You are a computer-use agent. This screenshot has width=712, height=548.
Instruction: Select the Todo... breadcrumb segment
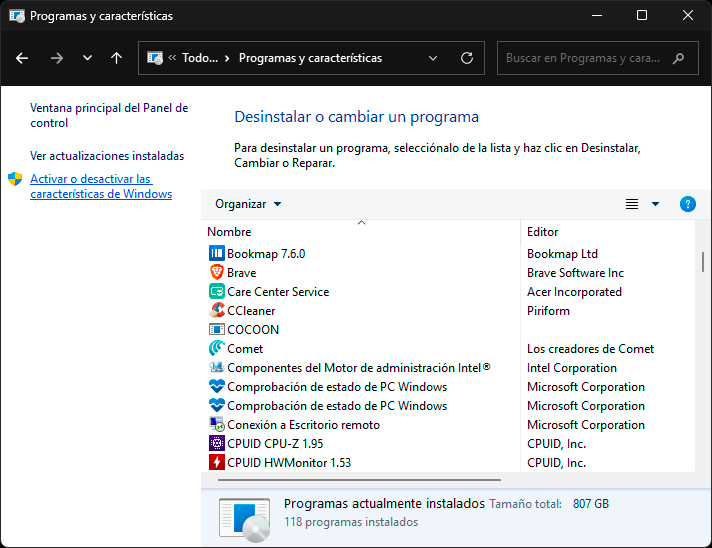[200, 58]
